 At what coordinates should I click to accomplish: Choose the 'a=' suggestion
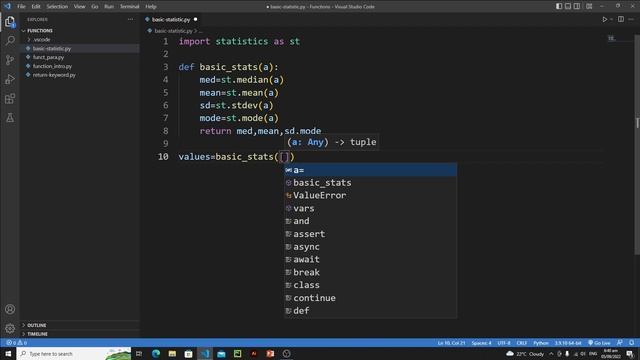tap(371, 170)
